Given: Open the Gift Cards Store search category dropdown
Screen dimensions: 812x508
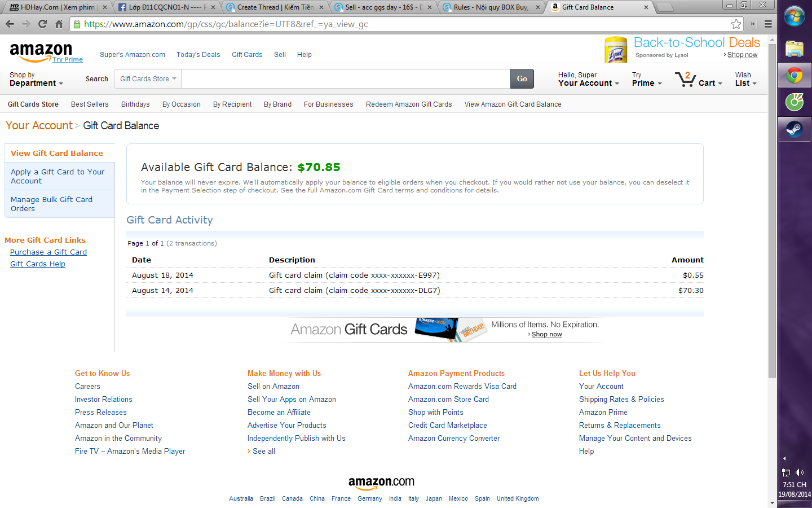Looking at the screenshot, I should tap(148, 79).
